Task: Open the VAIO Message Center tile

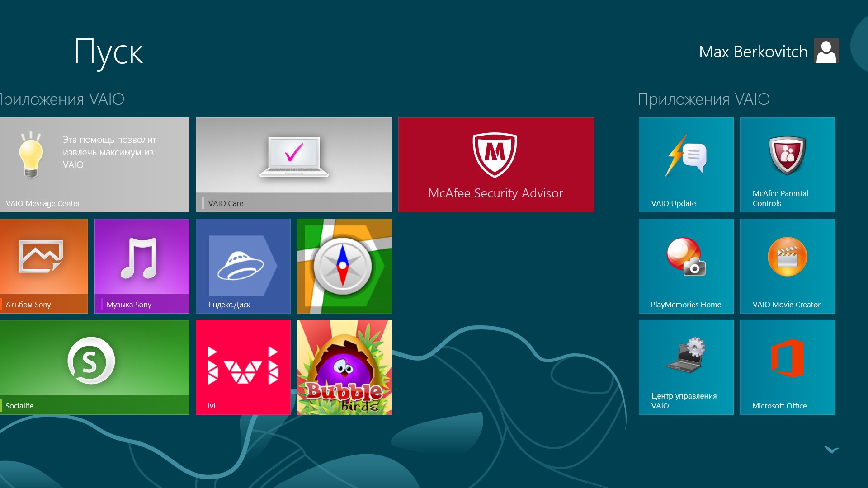Action: [94, 165]
